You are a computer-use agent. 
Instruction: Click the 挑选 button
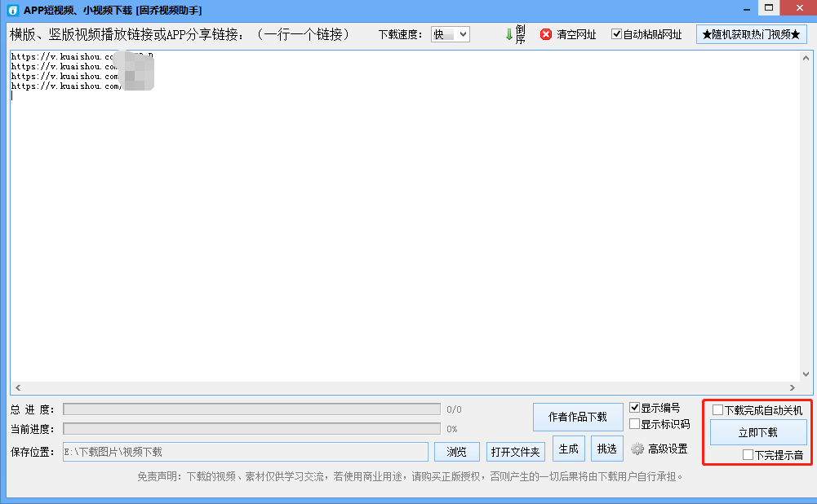tap(607, 449)
